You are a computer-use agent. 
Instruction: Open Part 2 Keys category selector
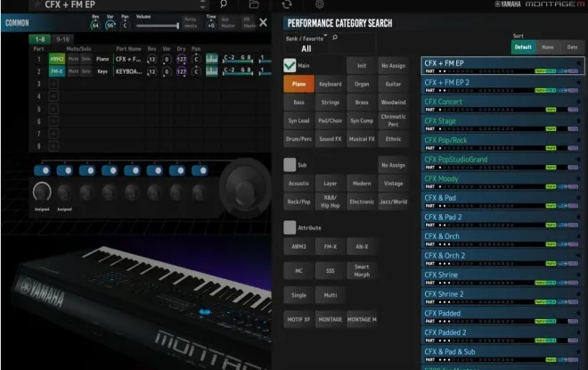102,71
